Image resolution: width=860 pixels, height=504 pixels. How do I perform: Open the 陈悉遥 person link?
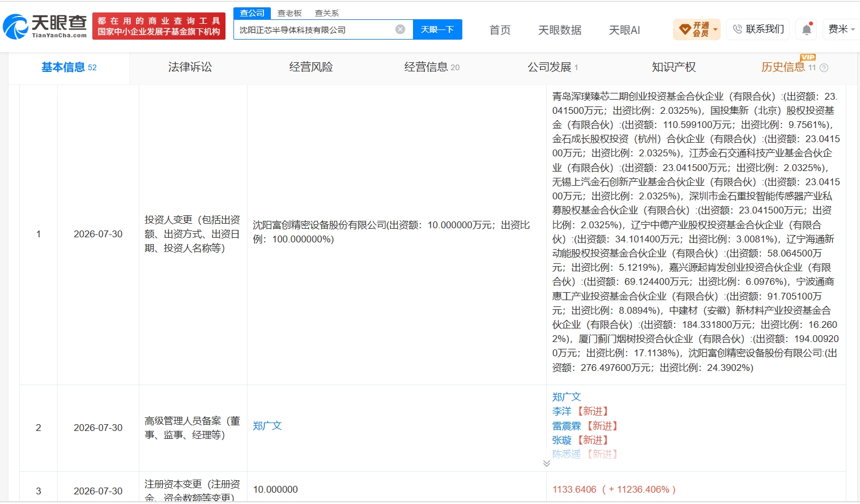click(x=567, y=454)
